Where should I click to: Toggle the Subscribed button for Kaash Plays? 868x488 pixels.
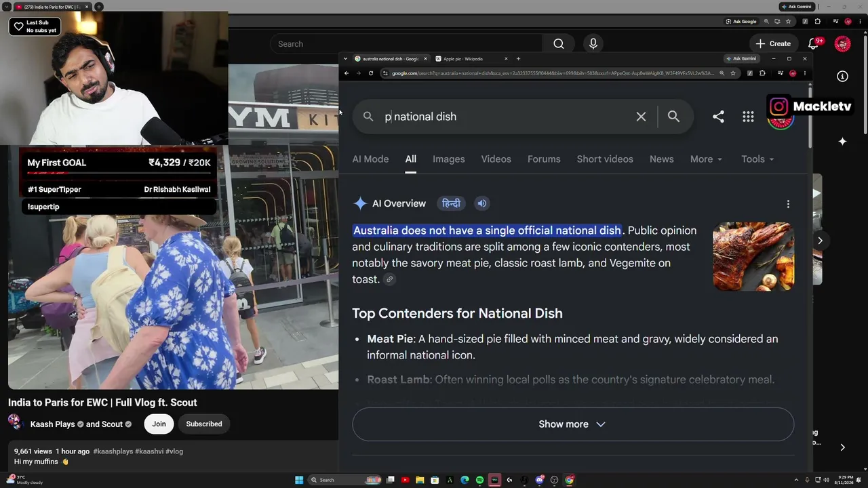(204, 424)
